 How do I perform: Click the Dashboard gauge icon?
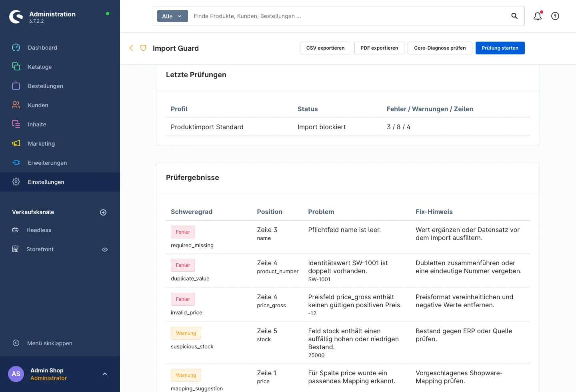click(16, 48)
